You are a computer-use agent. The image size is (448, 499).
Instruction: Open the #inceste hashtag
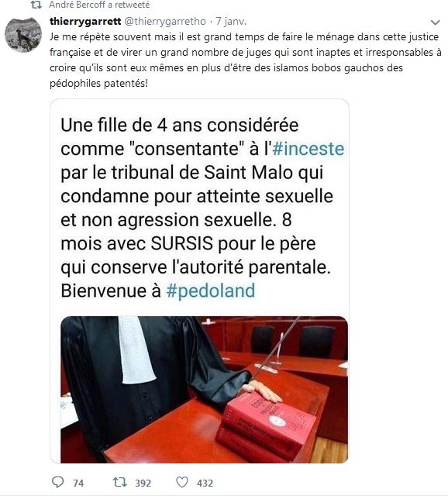click(308, 149)
